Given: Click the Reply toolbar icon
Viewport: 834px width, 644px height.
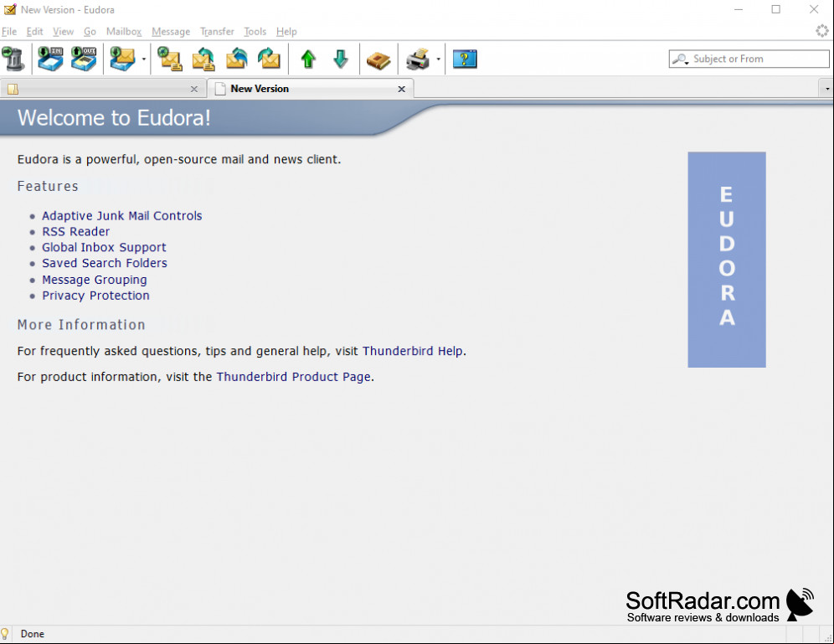Looking at the screenshot, I should (x=203, y=59).
